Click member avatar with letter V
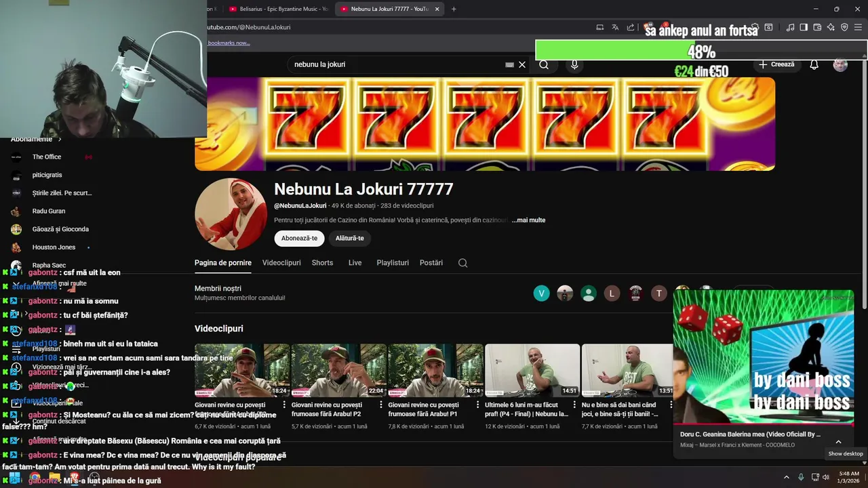Image resolution: width=868 pixels, height=488 pixels. [x=541, y=293]
